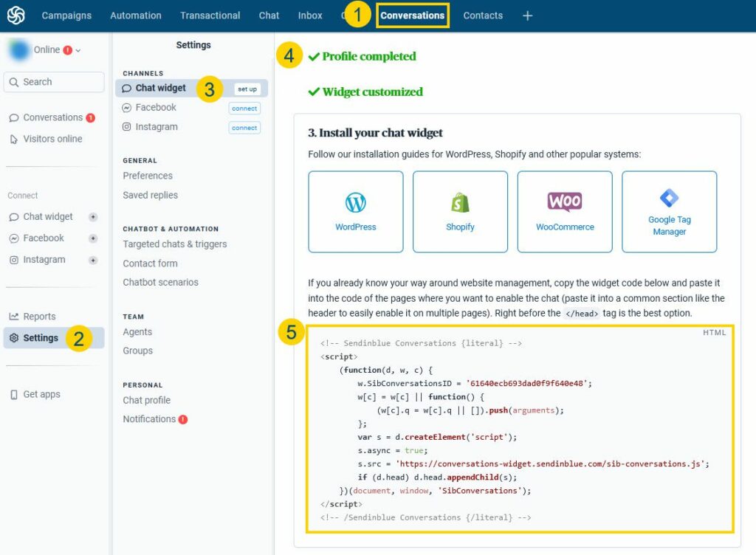Click the search magnifier icon
This screenshot has height=555, width=756.
click(14, 82)
